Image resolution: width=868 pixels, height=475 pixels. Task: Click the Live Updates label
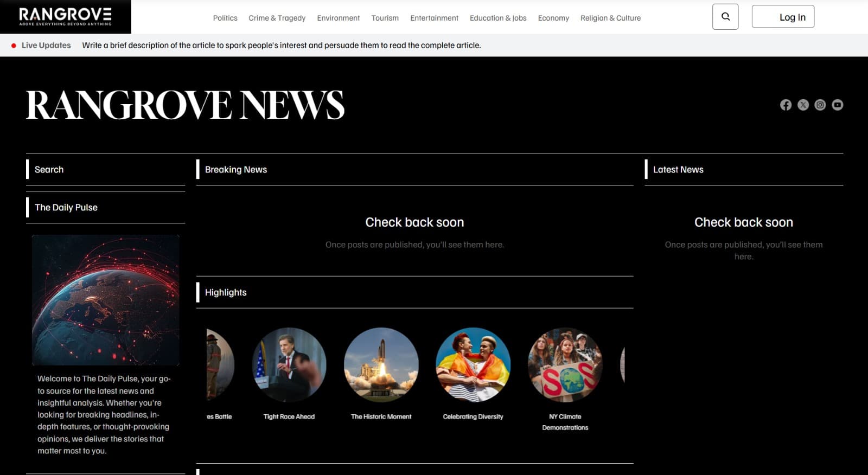tap(46, 45)
